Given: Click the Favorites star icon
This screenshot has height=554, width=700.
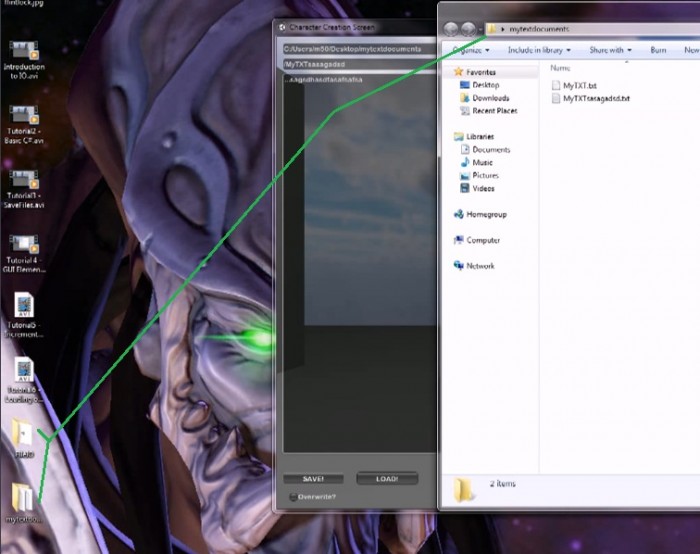Looking at the screenshot, I should click(458, 71).
